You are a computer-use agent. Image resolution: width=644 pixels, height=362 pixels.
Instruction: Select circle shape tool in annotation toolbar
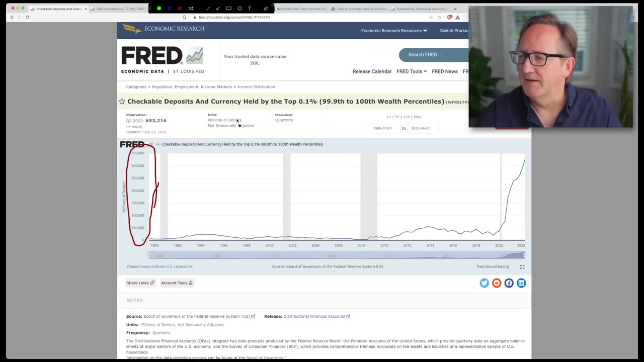click(x=239, y=9)
